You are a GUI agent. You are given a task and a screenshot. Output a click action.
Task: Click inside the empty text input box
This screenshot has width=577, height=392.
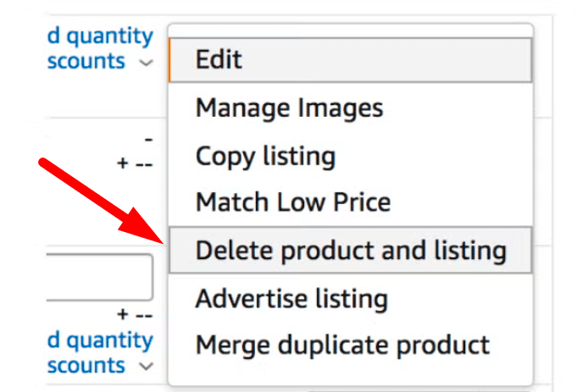pos(99,277)
